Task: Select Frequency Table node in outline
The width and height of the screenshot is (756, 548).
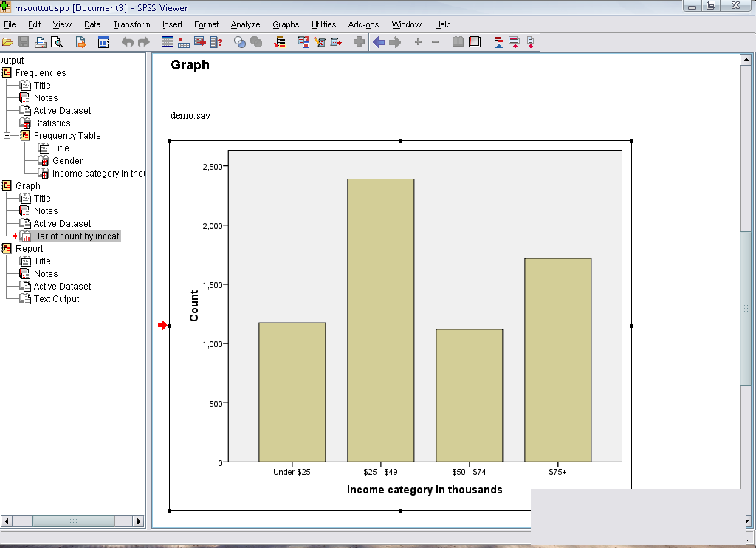Action: (x=67, y=136)
